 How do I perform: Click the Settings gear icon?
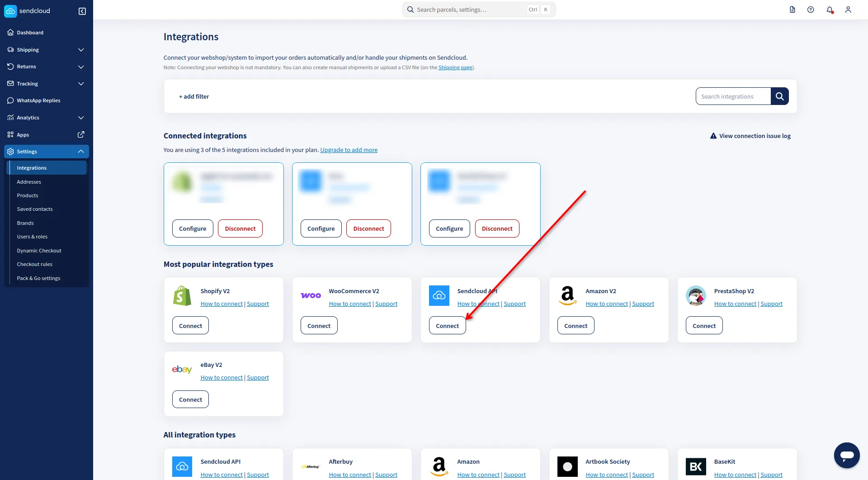[x=10, y=152]
